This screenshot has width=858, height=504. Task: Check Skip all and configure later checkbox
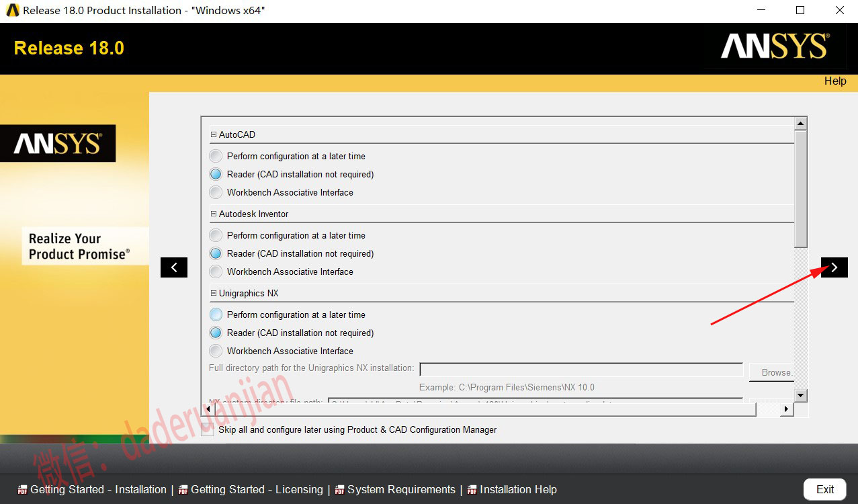tap(208, 429)
